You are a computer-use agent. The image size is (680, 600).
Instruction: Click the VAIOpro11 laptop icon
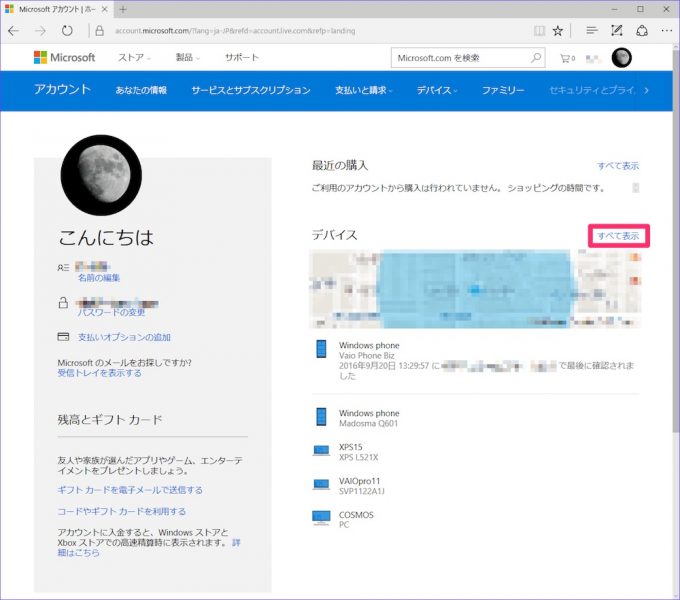321,485
